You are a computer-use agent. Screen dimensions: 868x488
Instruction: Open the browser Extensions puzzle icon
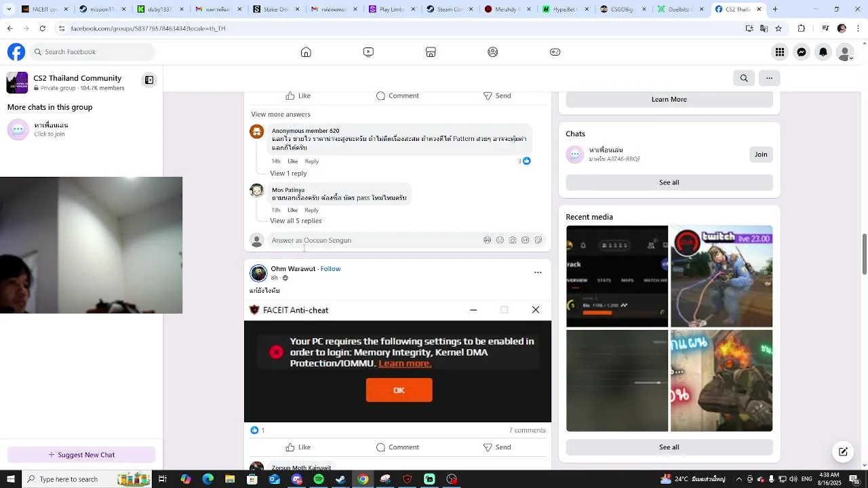[802, 28]
